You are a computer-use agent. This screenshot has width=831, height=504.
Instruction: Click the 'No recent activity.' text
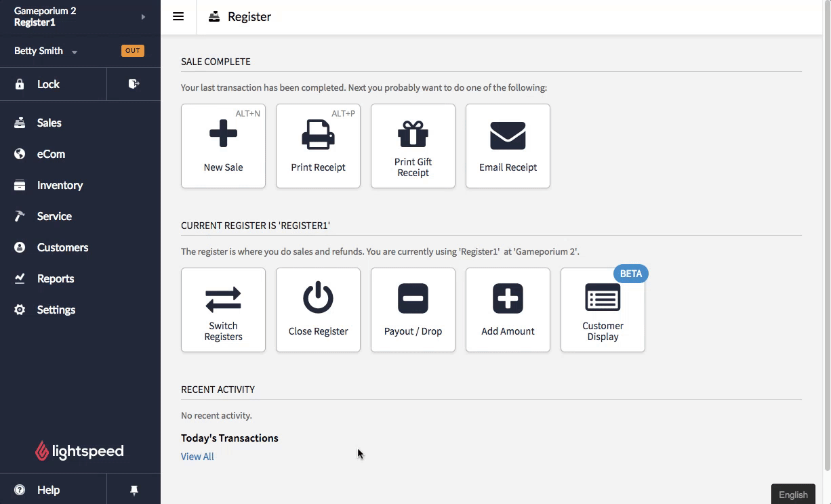(216, 415)
